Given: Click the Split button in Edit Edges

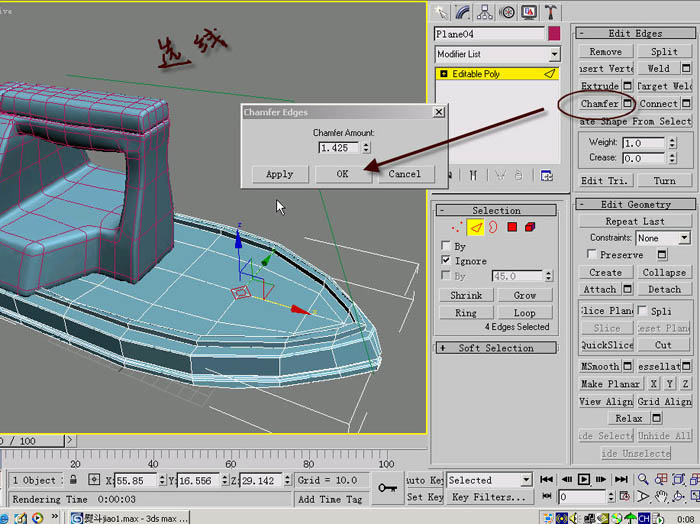Looking at the screenshot, I should point(664,52).
